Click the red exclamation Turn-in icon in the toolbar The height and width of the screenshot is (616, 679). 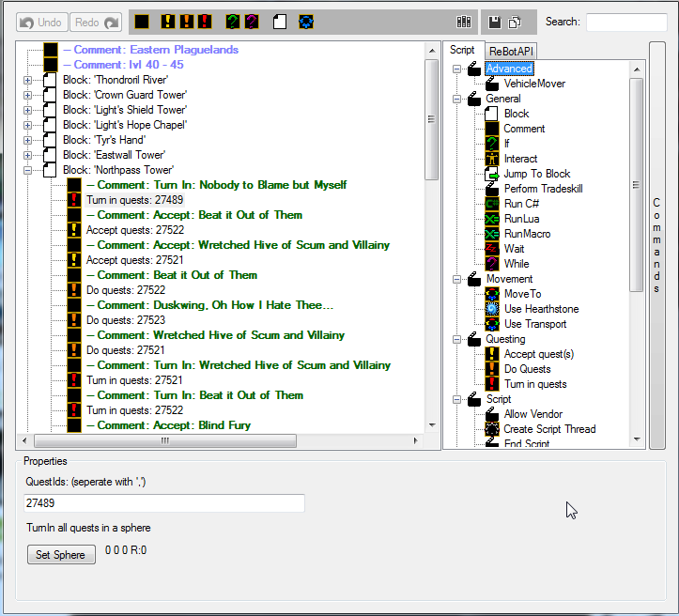[x=205, y=22]
